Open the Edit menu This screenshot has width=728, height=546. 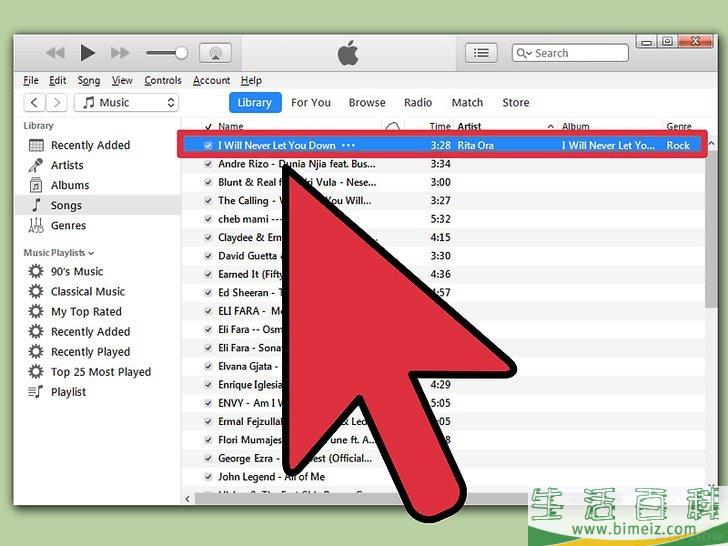[x=58, y=81]
